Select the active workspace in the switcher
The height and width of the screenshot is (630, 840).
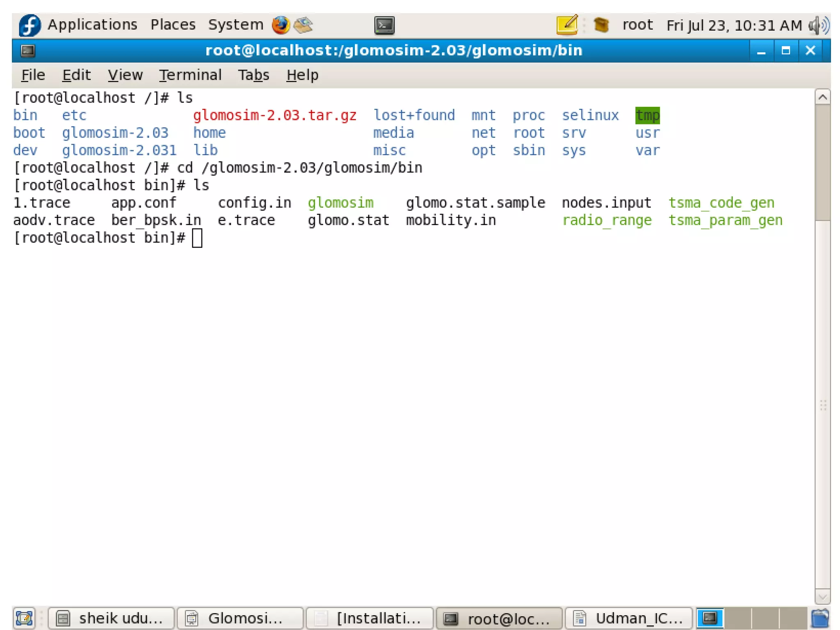(710, 618)
